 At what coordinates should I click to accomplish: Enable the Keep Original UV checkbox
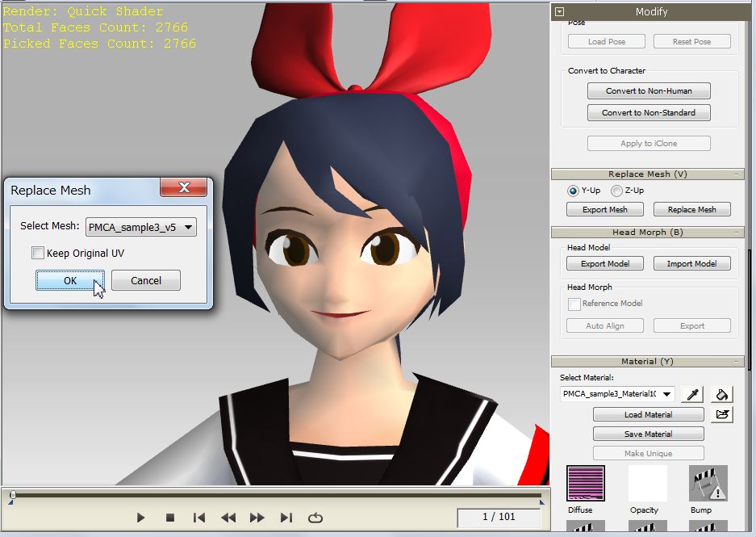38,253
